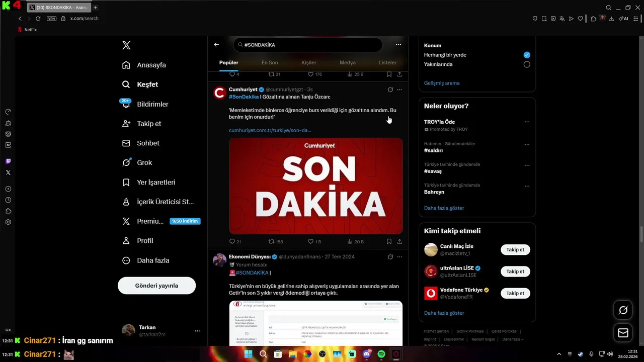
Task: Open more options for Bahreyn trend
Action: pos(527,186)
